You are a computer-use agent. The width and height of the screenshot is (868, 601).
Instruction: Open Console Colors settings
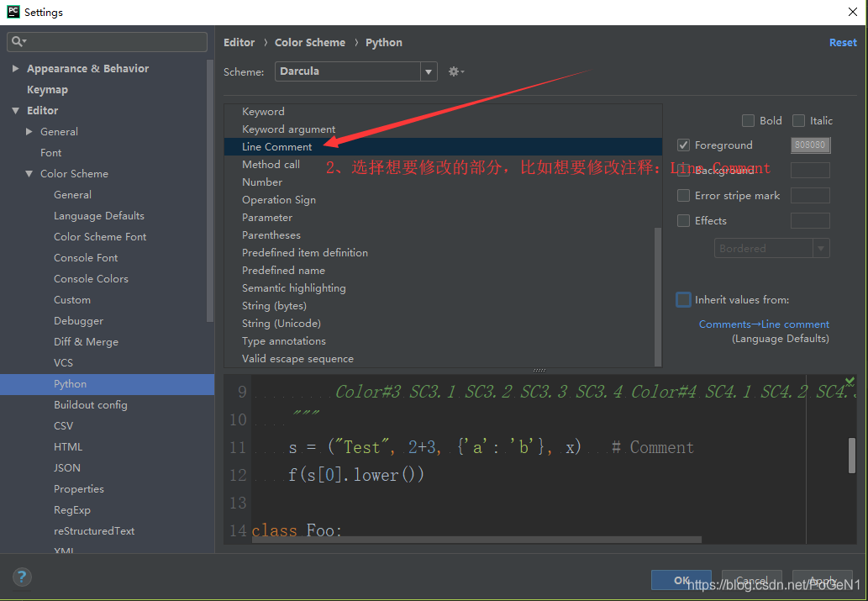[91, 279]
